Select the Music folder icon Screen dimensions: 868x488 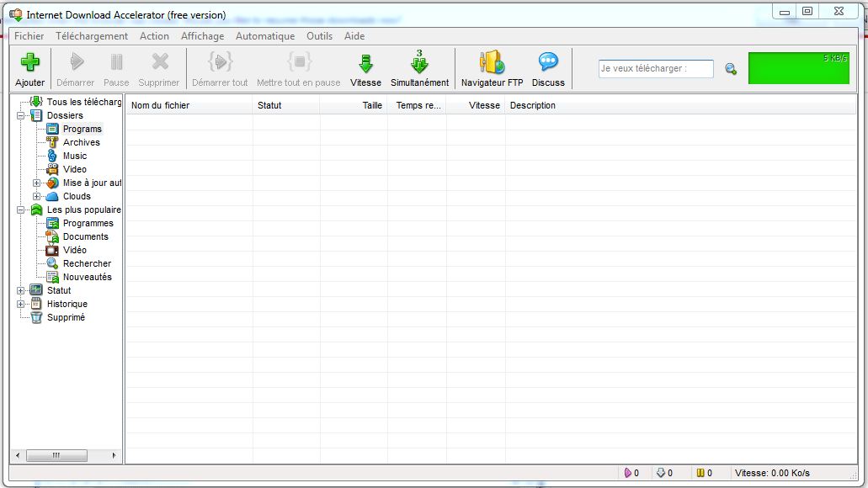[x=52, y=156]
